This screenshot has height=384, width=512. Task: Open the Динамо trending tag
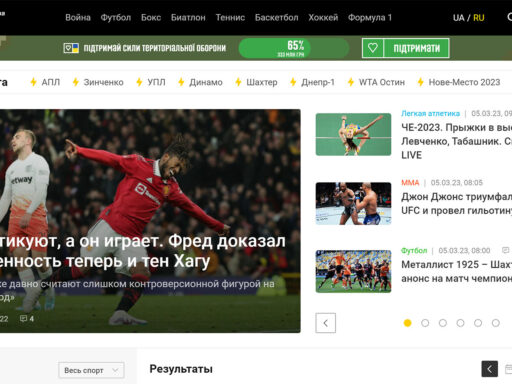tap(206, 82)
